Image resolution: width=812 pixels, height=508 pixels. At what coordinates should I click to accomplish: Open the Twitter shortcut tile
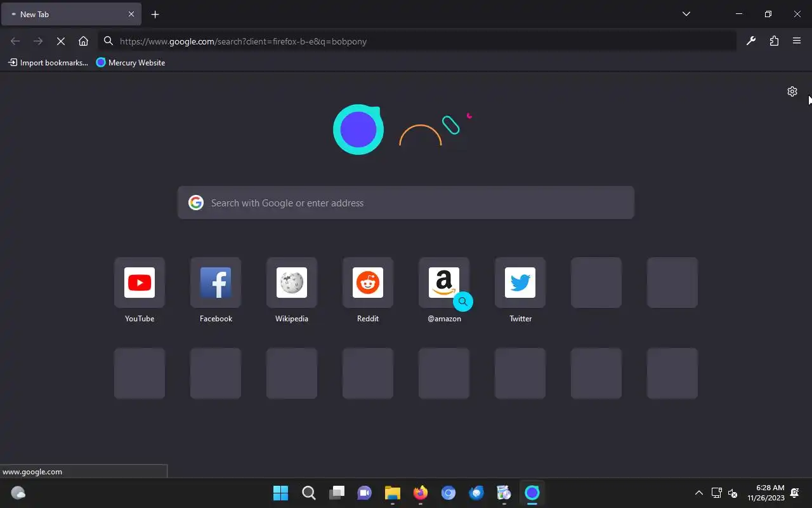click(520, 283)
